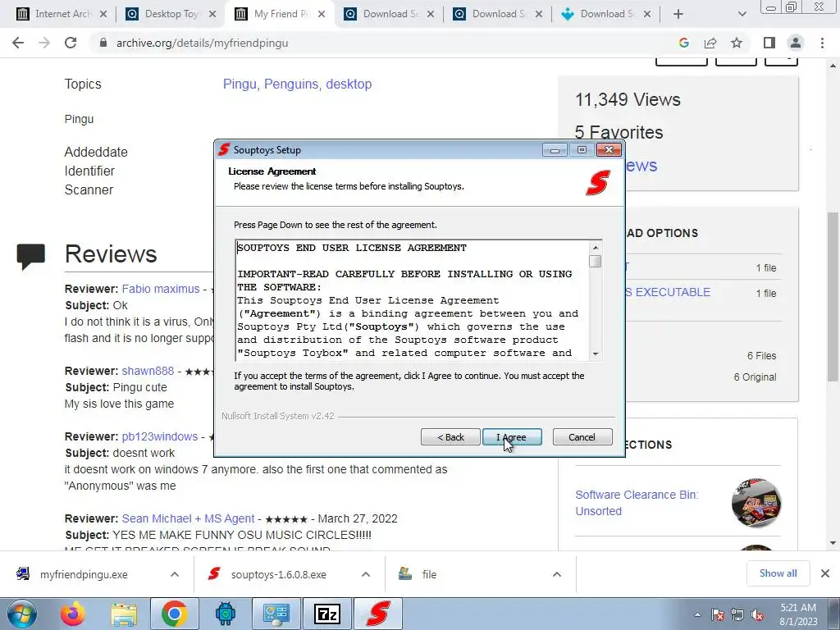Expand souptoys-1.6.0.8.exe download options
Screen dimensions: 840x630
366,574
